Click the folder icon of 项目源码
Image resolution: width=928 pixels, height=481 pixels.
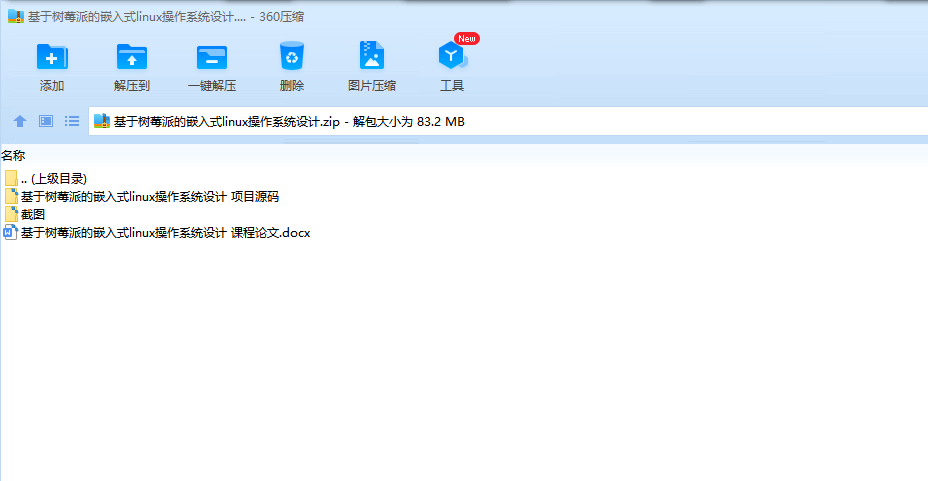coord(11,196)
